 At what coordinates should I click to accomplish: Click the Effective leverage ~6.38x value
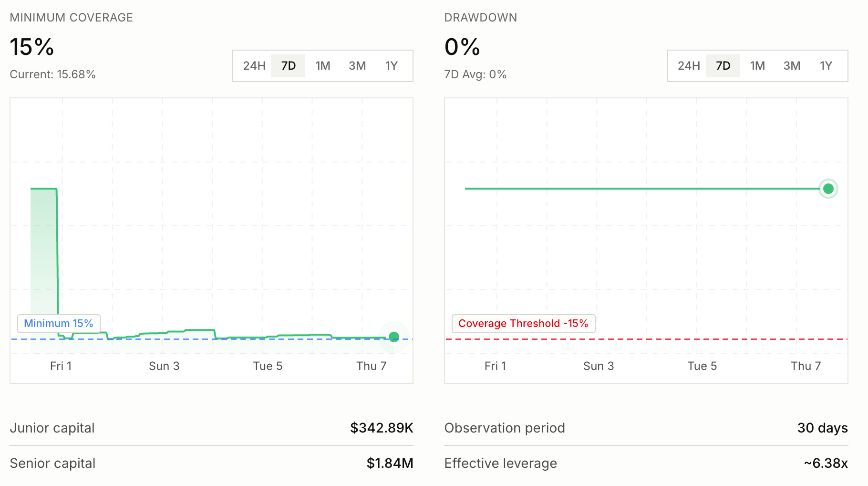[x=826, y=463]
